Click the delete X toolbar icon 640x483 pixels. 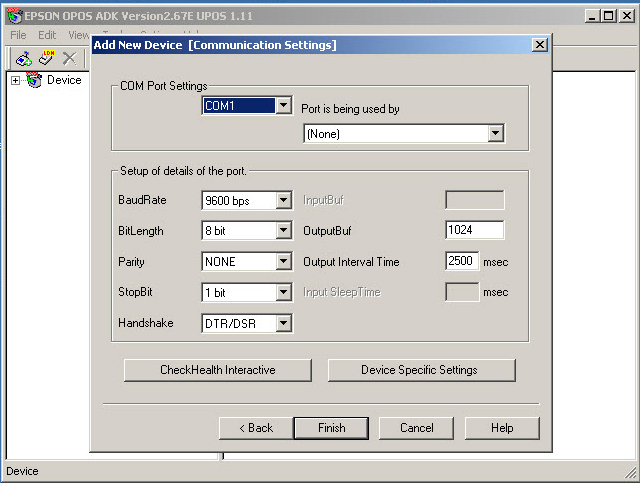click(x=69, y=58)
